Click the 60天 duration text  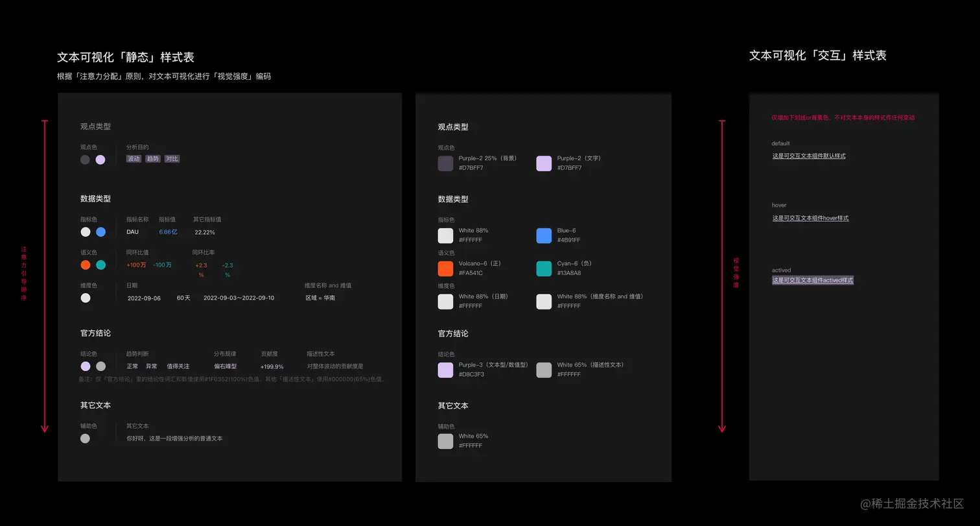pyautogui.click(x=183, y=298)
